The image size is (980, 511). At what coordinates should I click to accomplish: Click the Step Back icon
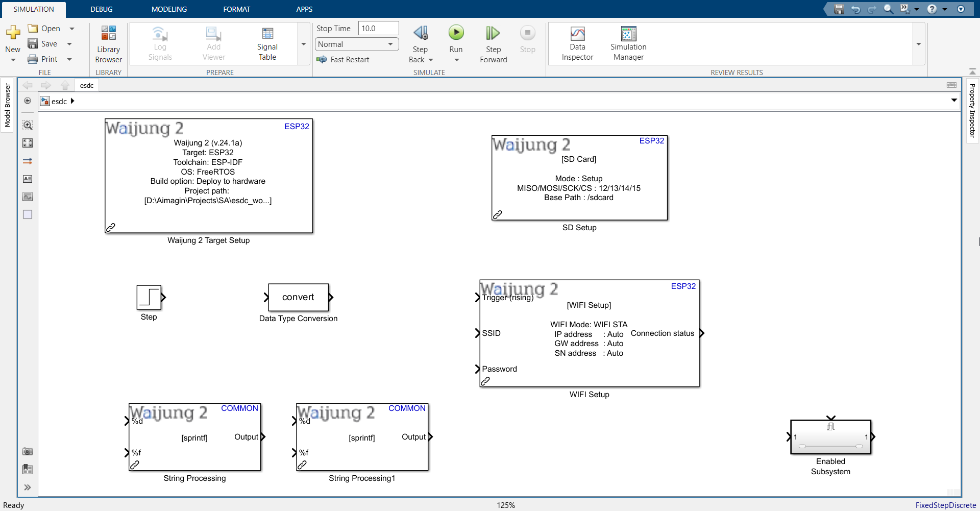click(x=421, y=33)
